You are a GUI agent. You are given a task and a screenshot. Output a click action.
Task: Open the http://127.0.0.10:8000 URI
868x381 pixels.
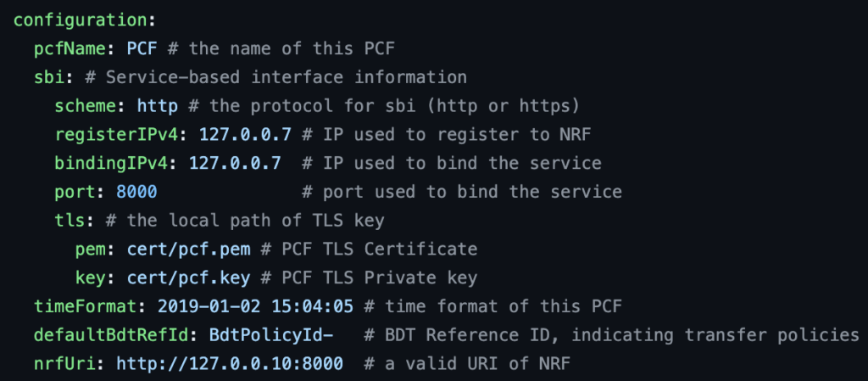tap(230, 364)
